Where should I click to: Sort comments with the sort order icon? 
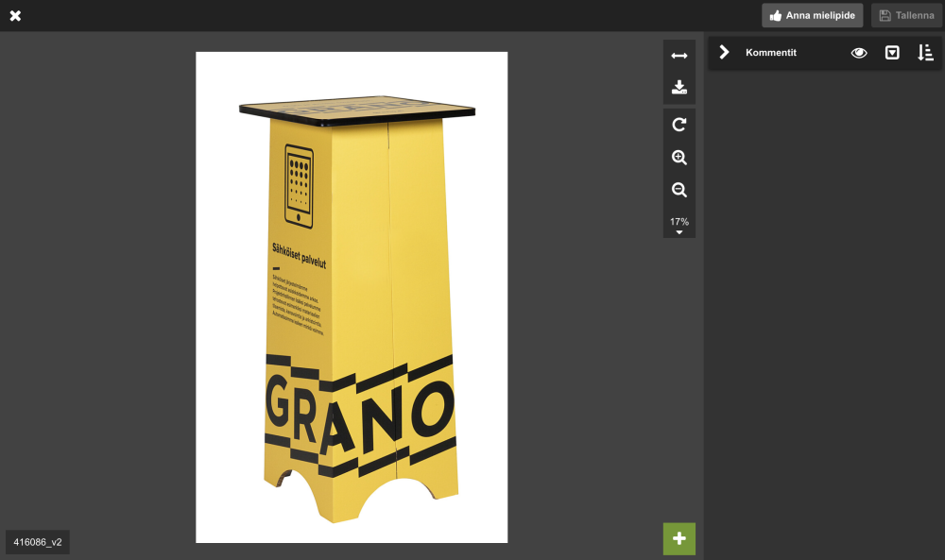(x=925, y=53)
